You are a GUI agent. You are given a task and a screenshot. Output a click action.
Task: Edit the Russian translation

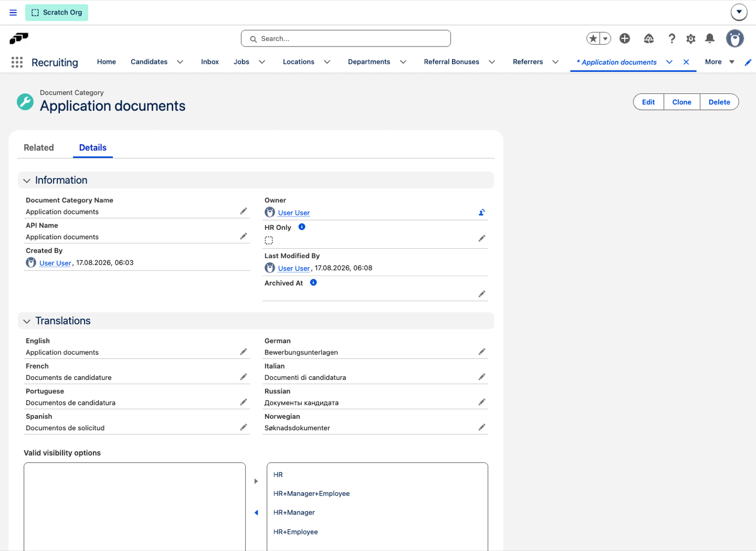pyautogui.click(x=482, y=402)
